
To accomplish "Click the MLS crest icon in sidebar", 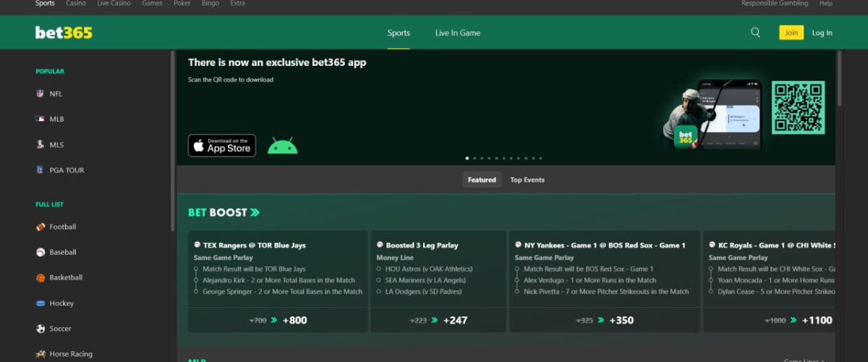I will pos(41,145).
